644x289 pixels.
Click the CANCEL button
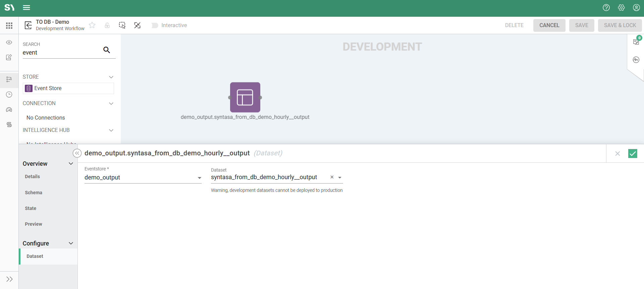click(x=549, y=25)
